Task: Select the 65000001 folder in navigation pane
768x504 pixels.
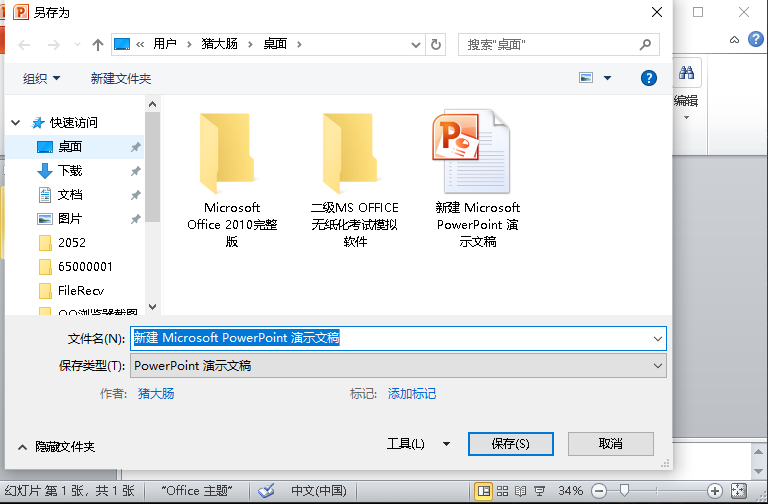Action: pyautogui.click(x=85, y=266)
